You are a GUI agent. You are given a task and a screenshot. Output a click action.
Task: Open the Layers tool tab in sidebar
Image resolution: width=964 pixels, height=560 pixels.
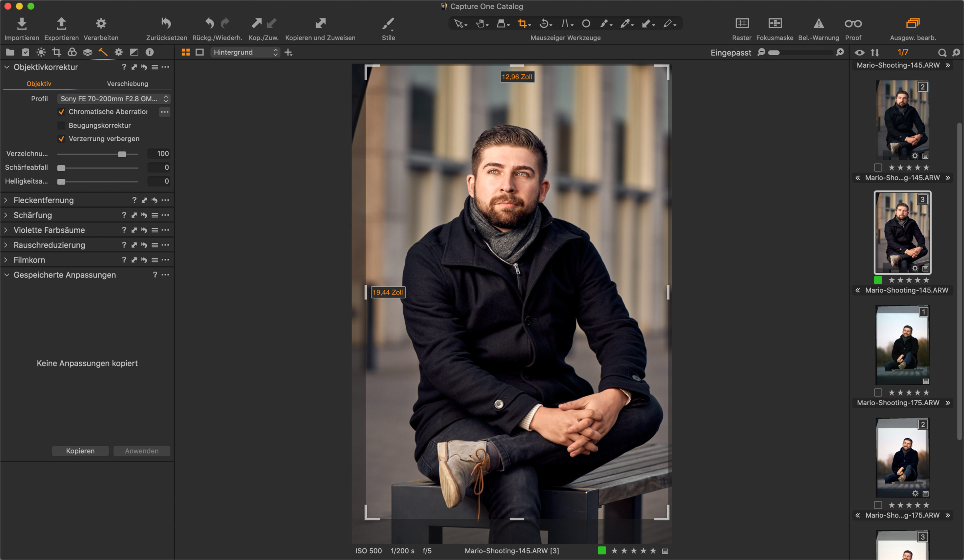(87, 52)
